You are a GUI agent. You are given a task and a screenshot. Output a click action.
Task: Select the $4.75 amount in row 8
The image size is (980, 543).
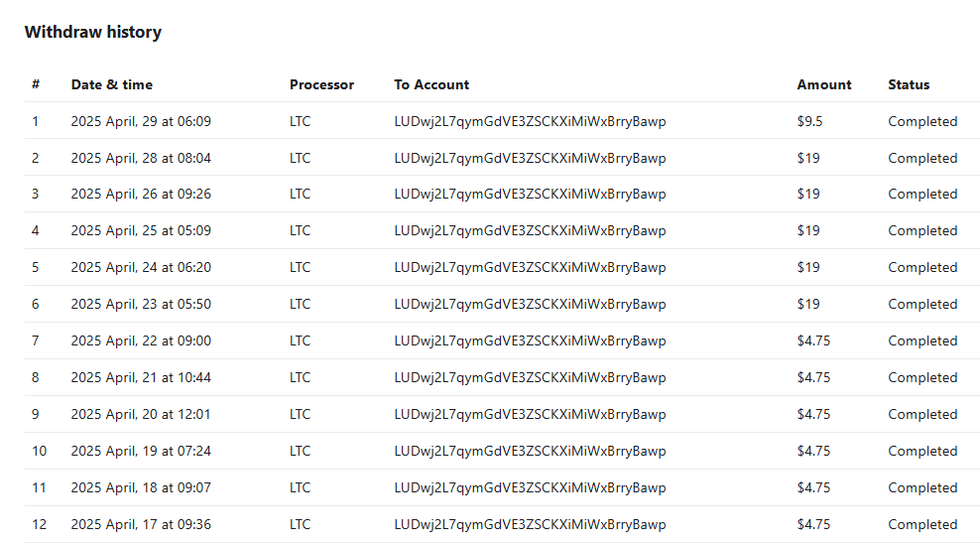click(x=813, y=378)
